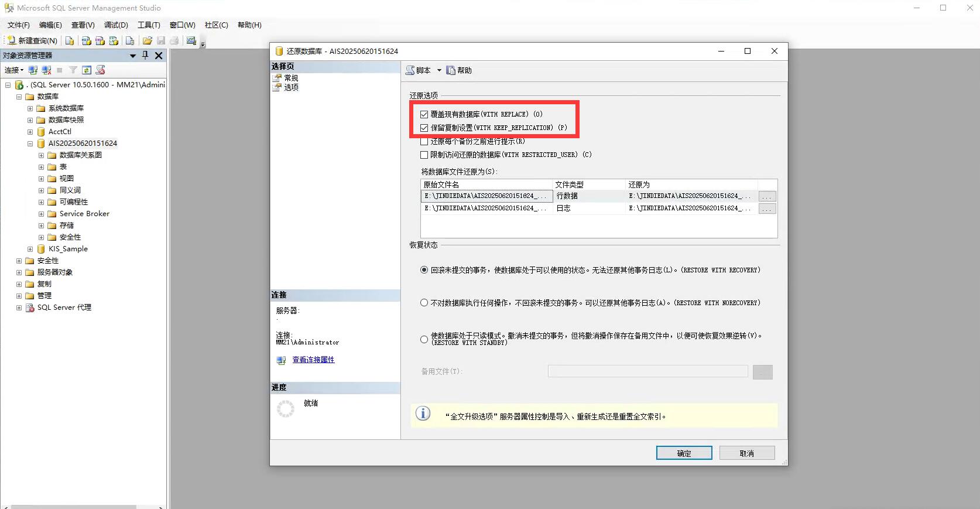Click the Analysis Services MDX Query icon
The width and height of the screenshot is (980, 509).
coord(86,40)
